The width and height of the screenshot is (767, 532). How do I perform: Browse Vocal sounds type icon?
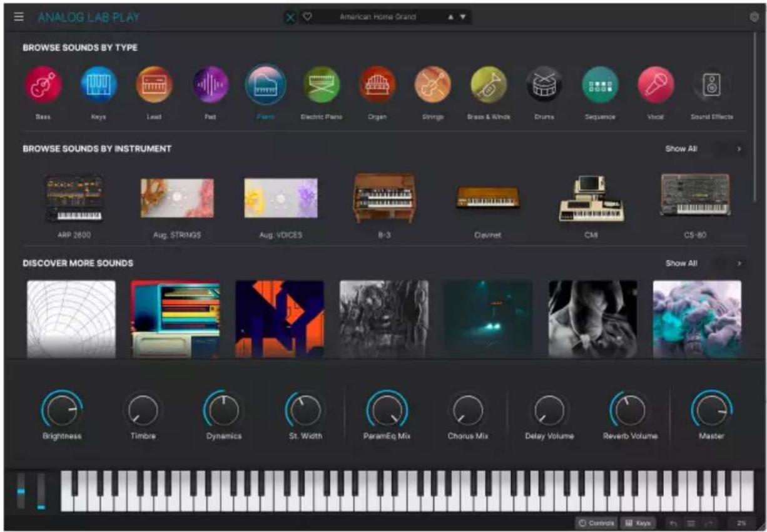click(x=656, y=84)
